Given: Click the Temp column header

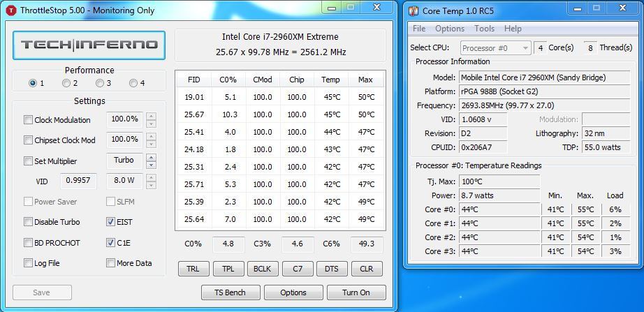Looking at the screenshot, I should (330, 80).
